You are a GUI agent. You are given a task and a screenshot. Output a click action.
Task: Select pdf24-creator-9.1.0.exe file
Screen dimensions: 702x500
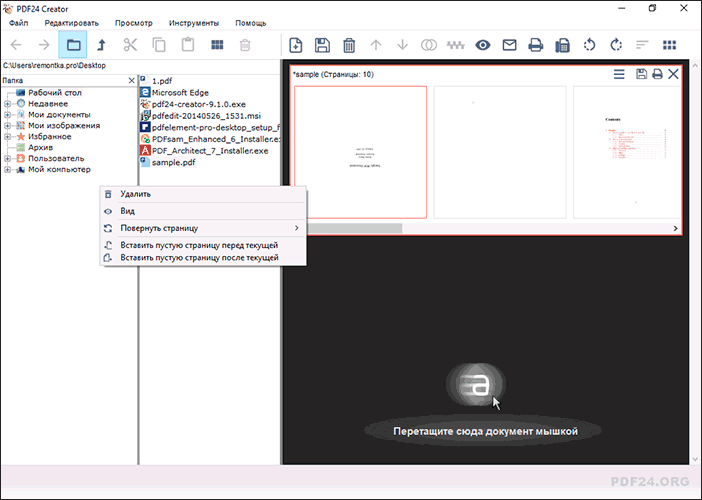[x=198, y=104]
